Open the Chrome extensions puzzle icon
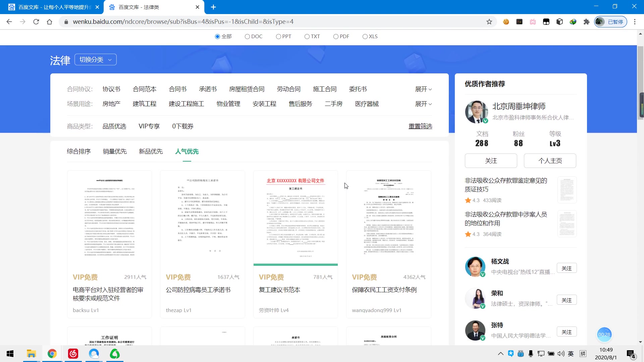This screenshot has height=362, width=644. pyautogui.click(x=587, y=21)
